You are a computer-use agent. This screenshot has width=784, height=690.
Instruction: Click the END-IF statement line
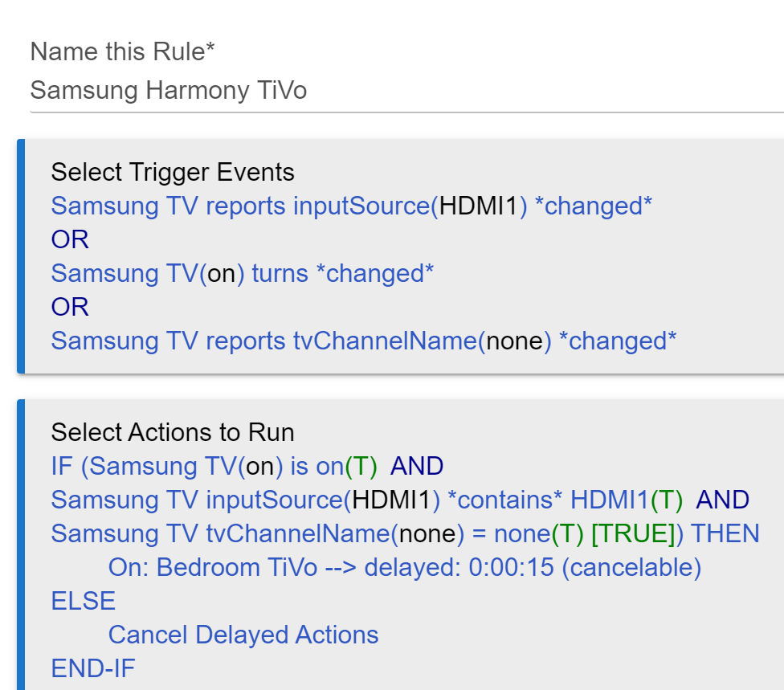(93, 668)
